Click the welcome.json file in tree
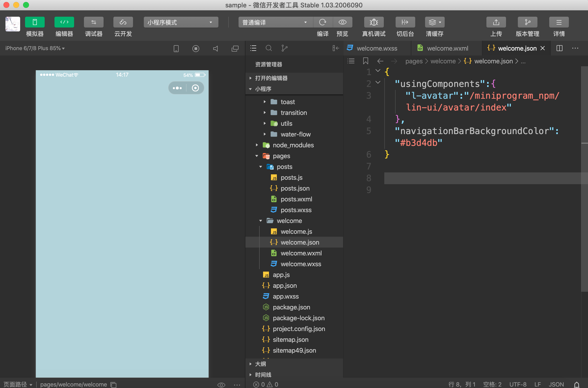 (300, 242)
